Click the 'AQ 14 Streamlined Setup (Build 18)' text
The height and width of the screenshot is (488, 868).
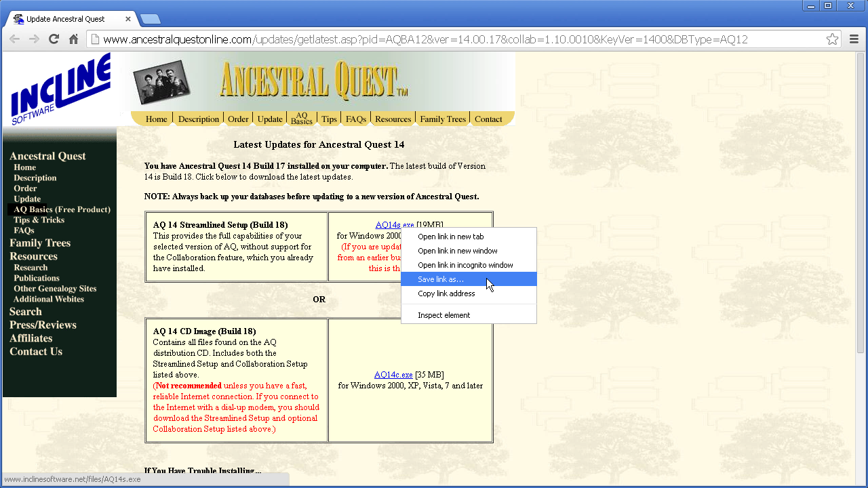click(220, 225)
